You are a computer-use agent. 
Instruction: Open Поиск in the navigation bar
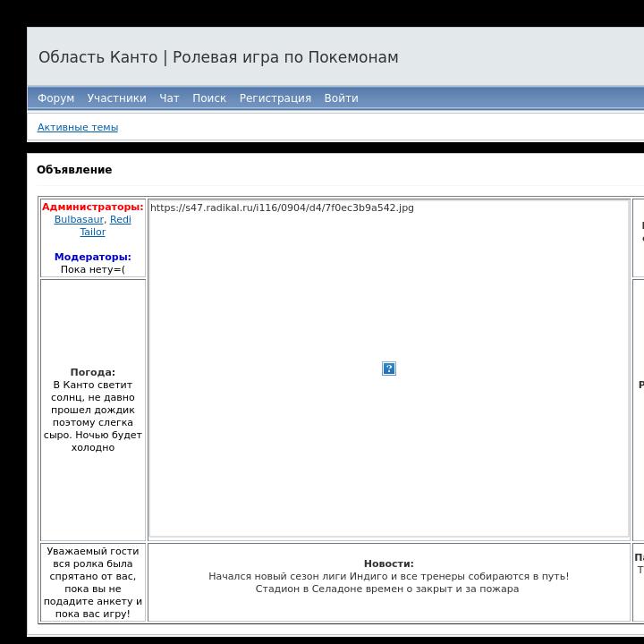(x=209, y=98)
